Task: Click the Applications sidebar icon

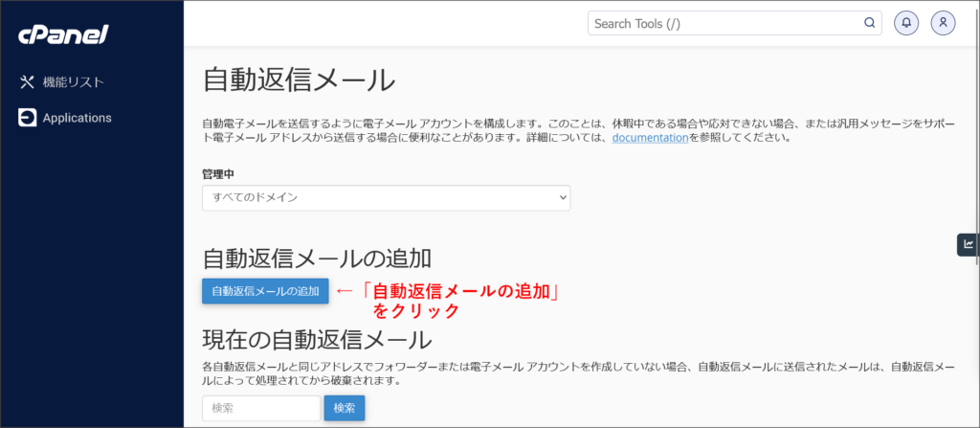Action: click(x=27, y=118)
